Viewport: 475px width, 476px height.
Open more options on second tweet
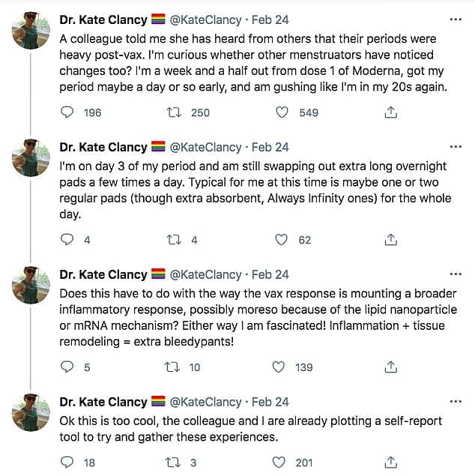pos(455,148)
